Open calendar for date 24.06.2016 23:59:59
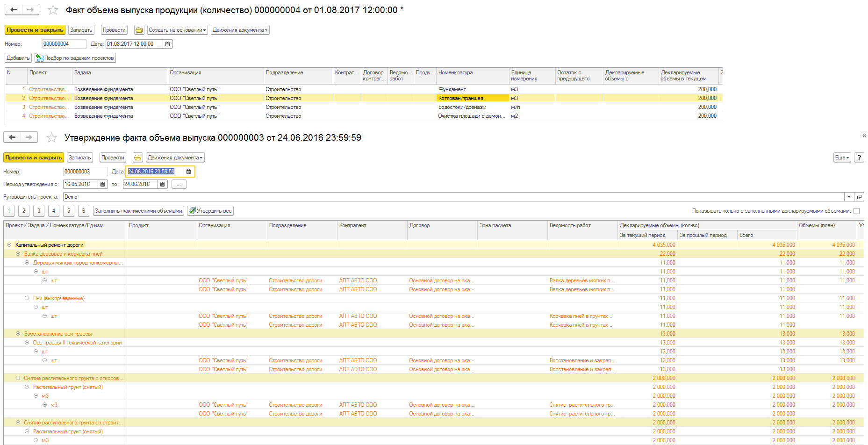The width and height of the screenshot is (868, 445). click(x=189, y=172)
